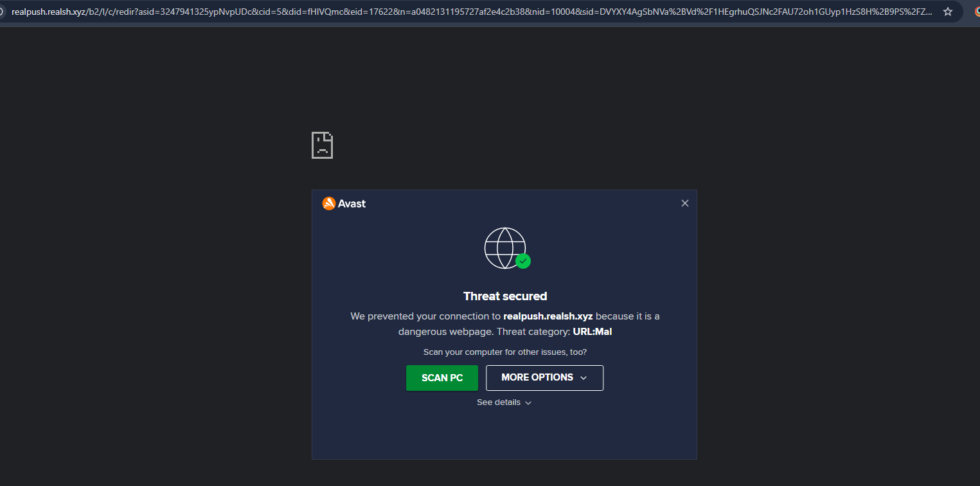Click the green checkmark badge on globe
Image resolution: width=980 pixels, height=486 pixels.
[x=523, y=261]
